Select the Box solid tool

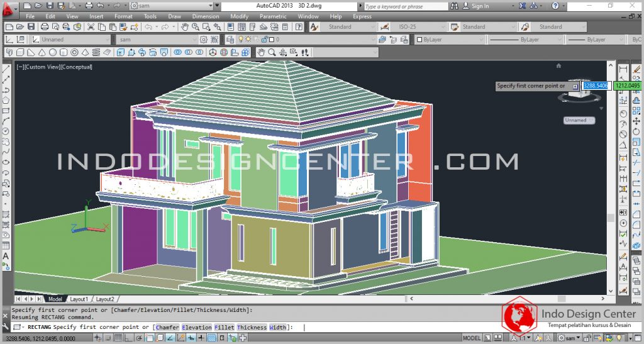(x=20, y=53)
